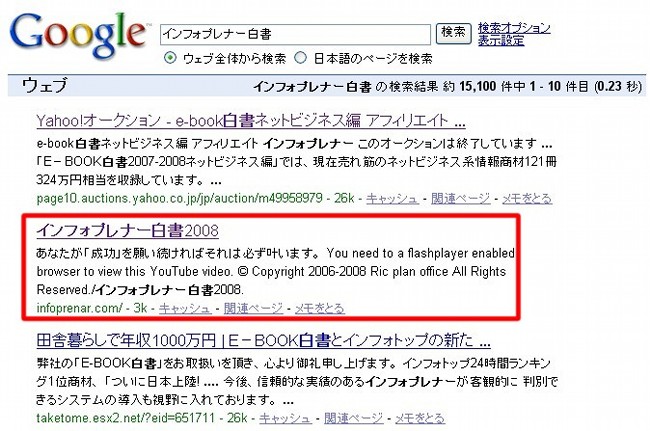This screenshot has width=650, height=431.
Task: Click the ウェブ heading in the results bar
Action: (x=44, y=86)
